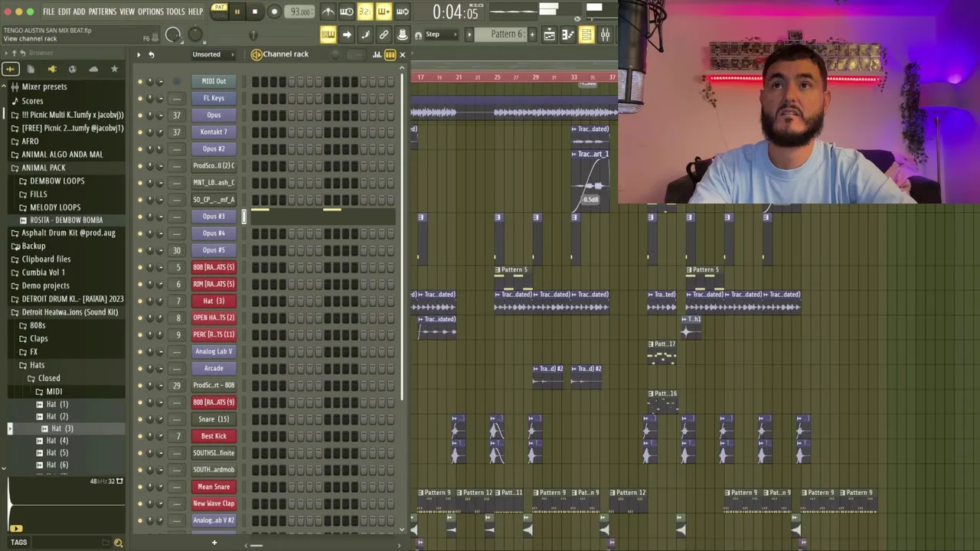Open the FILE menu
Viewport: 980px width, 551px height.
[x=48, y=11]
